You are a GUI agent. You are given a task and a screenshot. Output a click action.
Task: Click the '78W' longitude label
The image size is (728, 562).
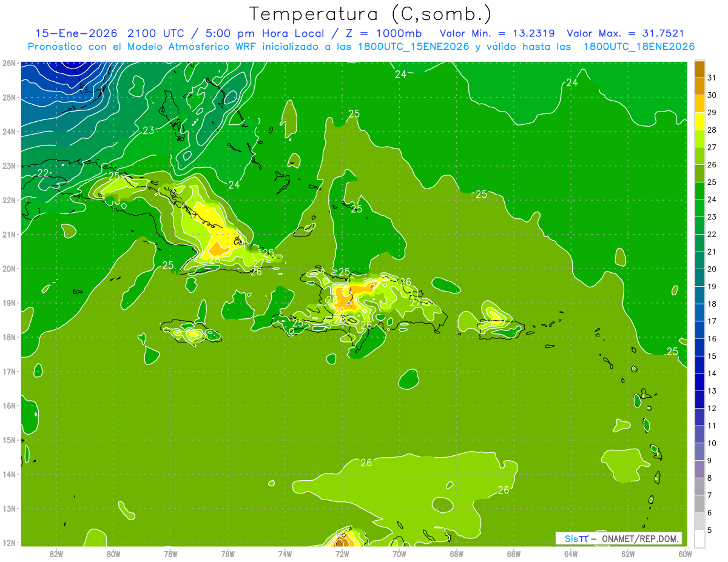tap(170, 554)
